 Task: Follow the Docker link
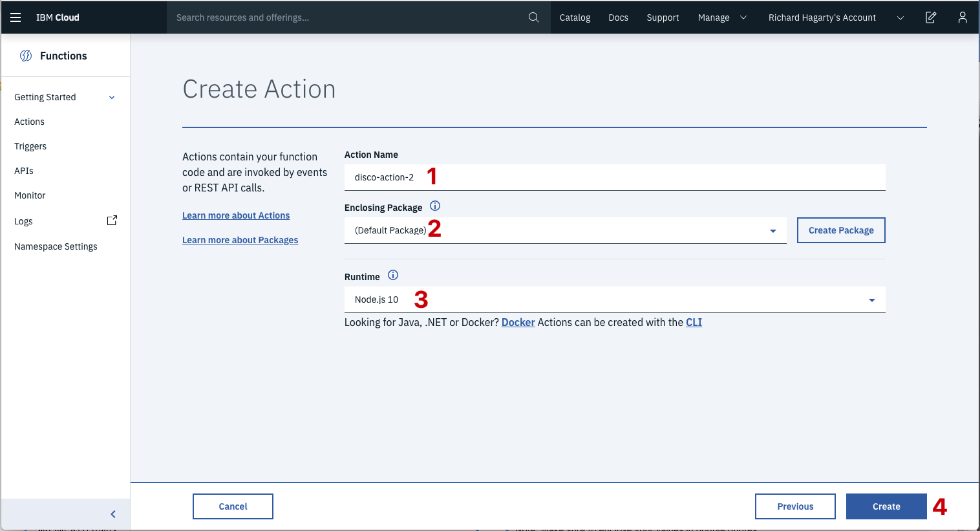coord(518,322)
